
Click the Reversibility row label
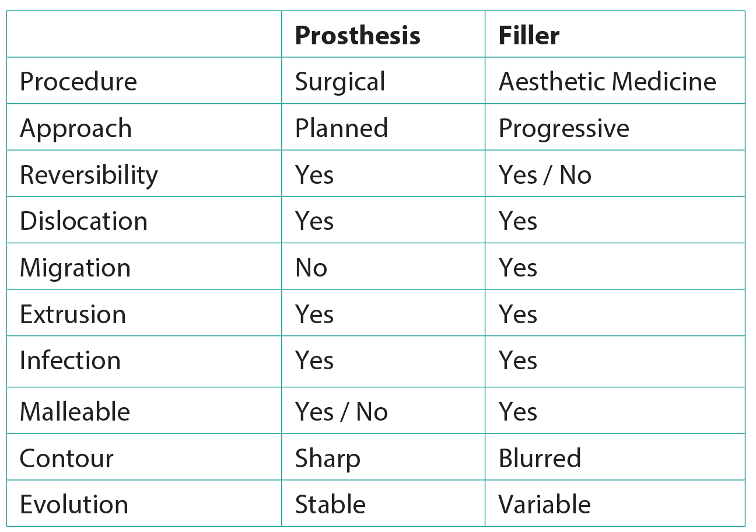coord(89,175)
